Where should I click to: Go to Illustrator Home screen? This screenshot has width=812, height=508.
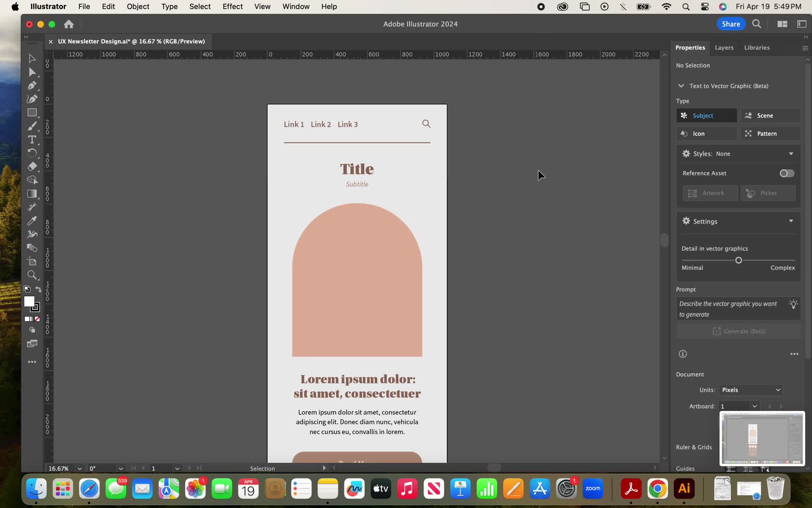(x=69, y=24)
